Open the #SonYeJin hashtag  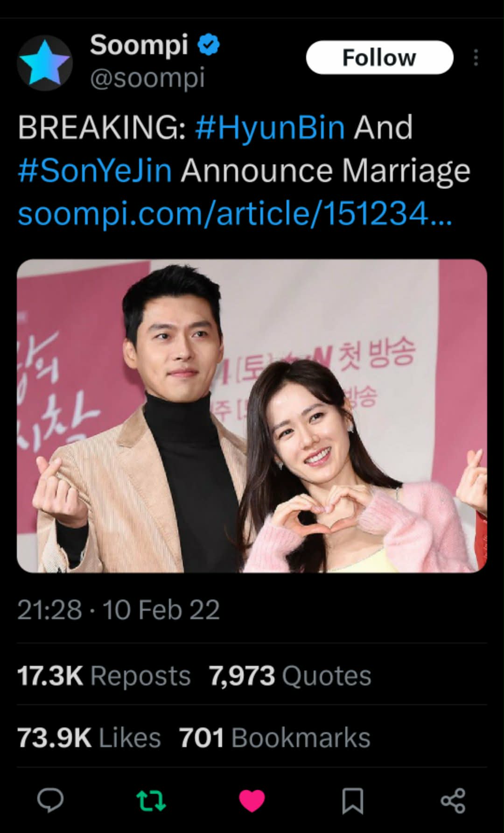[95, 170]
